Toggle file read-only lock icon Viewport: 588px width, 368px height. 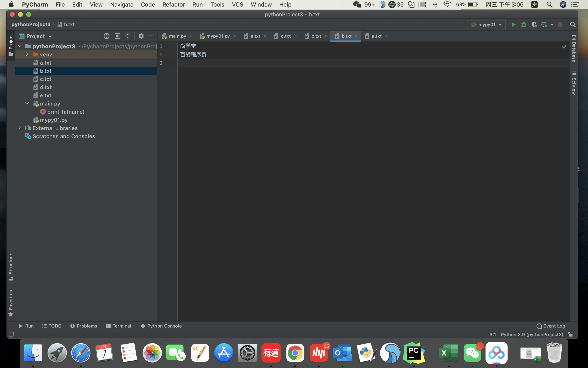[x=570, y=334]
